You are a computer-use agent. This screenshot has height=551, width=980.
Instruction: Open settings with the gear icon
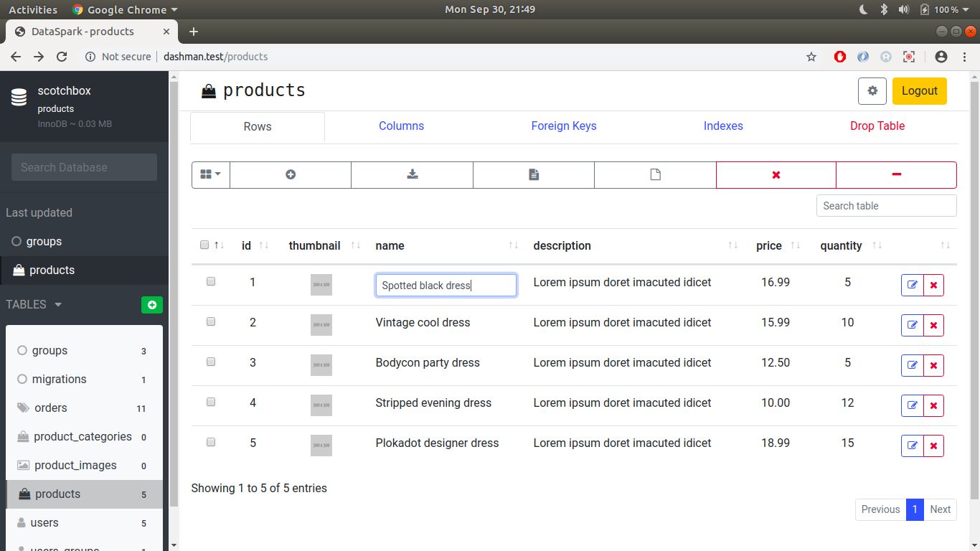click(872, 90)
